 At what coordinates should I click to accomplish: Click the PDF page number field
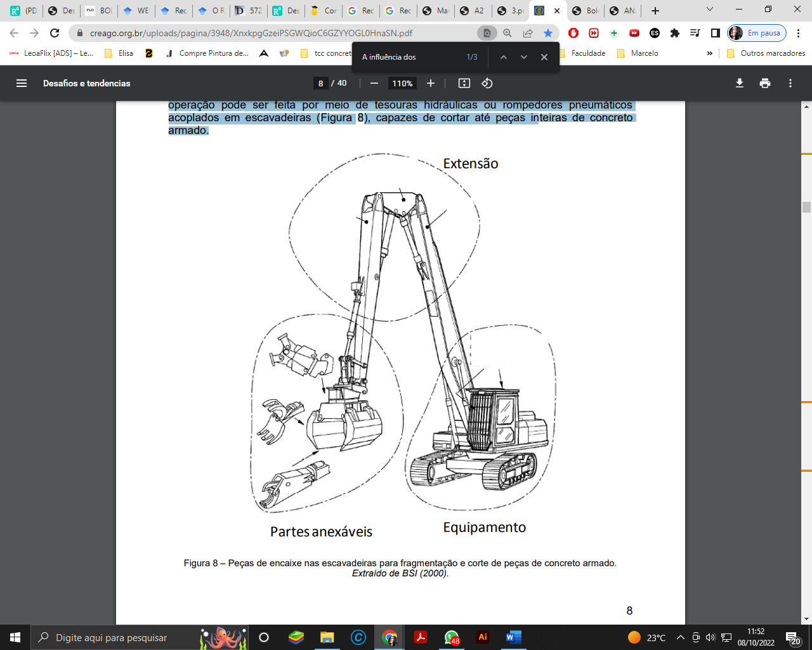[320, 83]
